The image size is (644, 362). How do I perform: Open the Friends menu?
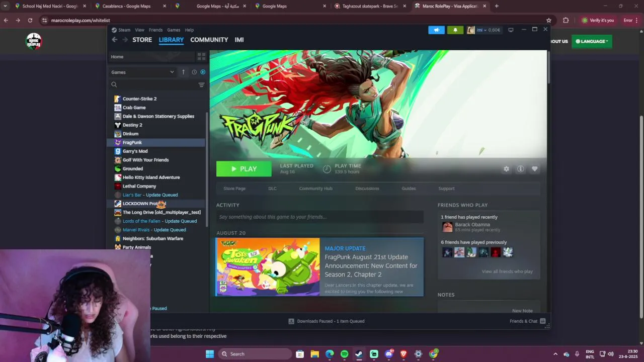[x=155, y=30]
